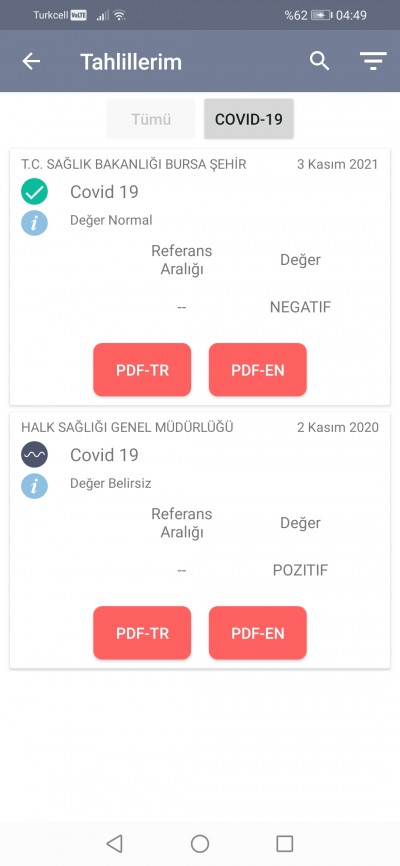The image size is (400, 866).
Task: Tap info icon for Değer Normal
Action: (34, 223)
